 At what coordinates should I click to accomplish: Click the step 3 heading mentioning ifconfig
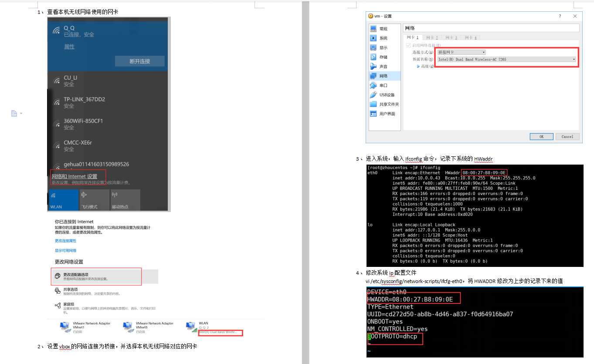[424, 159]
